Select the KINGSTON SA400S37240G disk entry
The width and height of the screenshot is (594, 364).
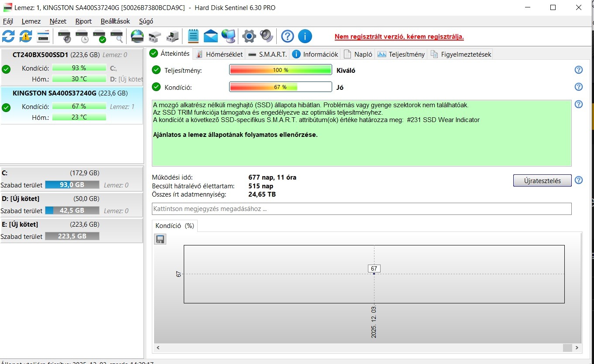click(72, 105)
